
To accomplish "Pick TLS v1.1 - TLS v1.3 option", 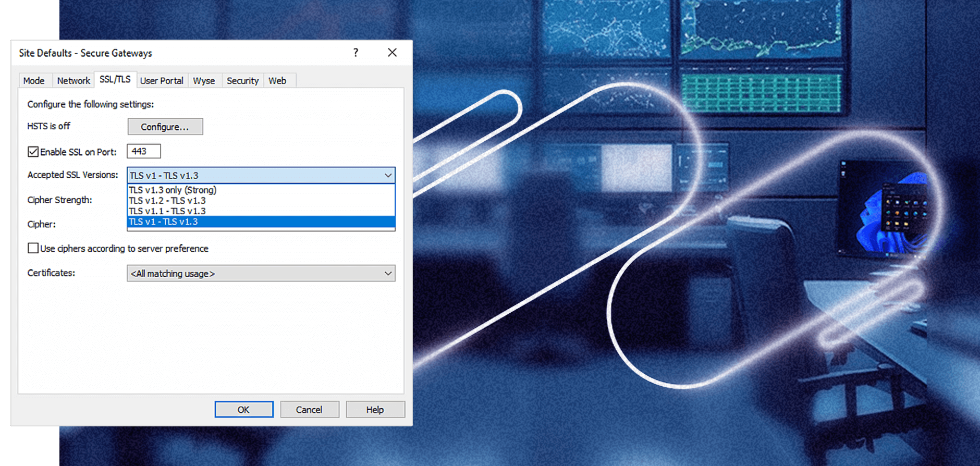I will tap(261, 211).
